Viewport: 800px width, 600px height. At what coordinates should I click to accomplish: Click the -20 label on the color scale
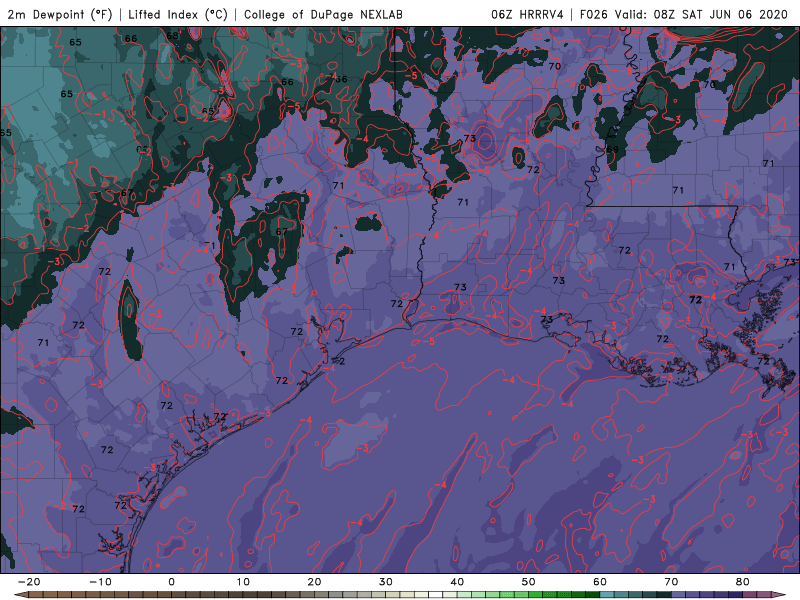pos(29,582)
